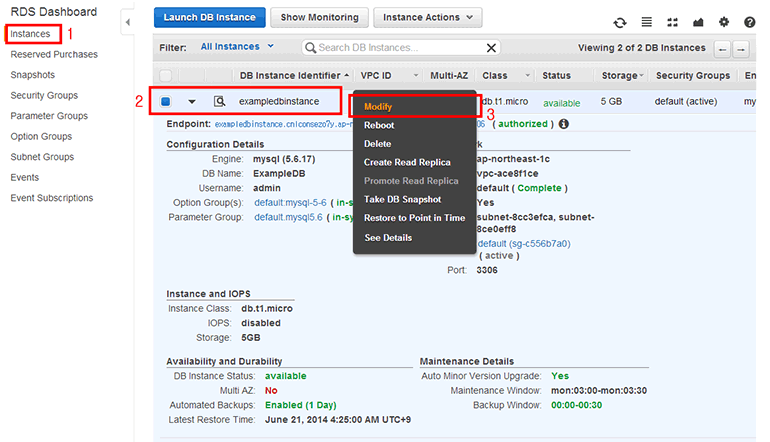The height and width of the screenshot is (442, 770).
Task: Toggle the exampledbinstance row checkbox
Action: coord(166,102)
